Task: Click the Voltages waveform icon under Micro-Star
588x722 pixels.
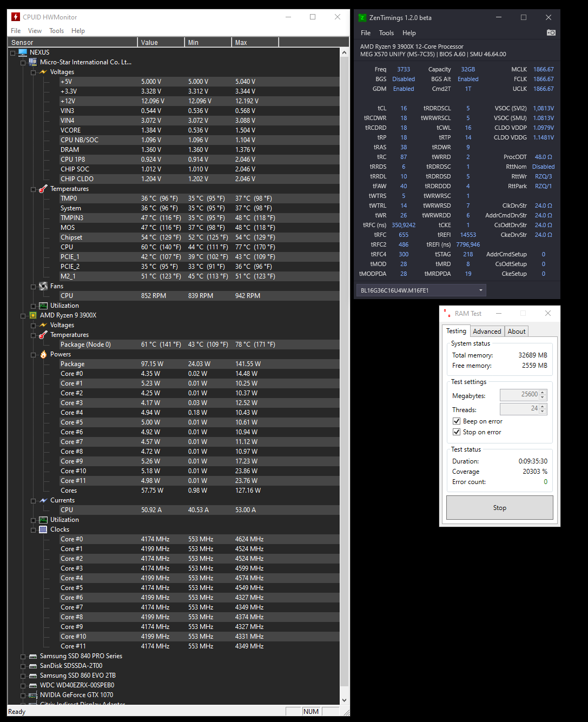Action: pos(43,71)
